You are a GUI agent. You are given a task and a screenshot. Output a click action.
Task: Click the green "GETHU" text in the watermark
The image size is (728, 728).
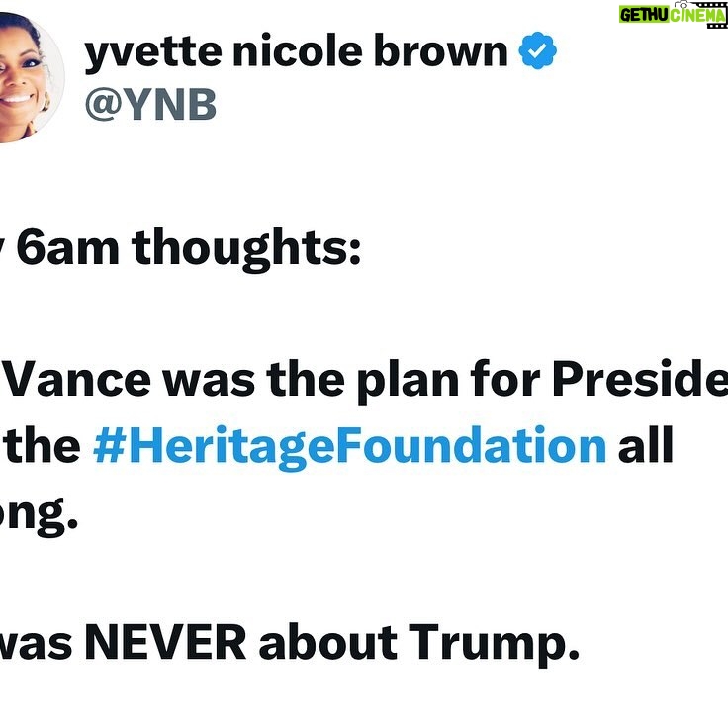coord(646,15)
